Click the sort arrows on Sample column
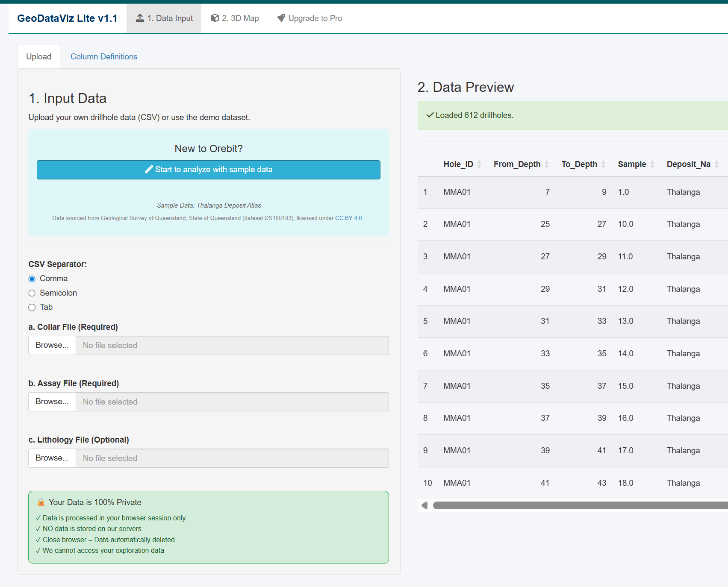The image size is (728, 587). [652, 164]
